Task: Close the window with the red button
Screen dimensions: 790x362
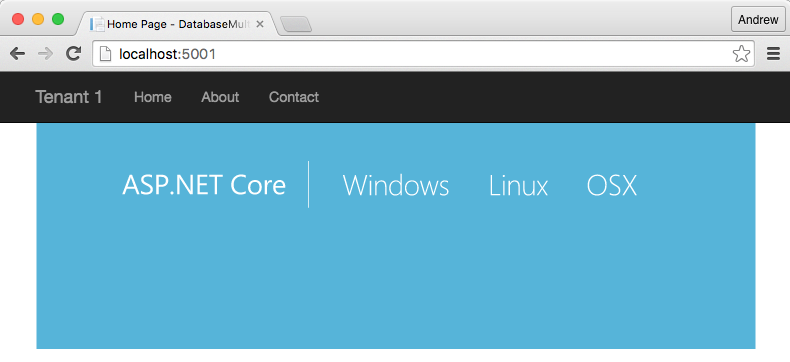Action: point(18,19)
